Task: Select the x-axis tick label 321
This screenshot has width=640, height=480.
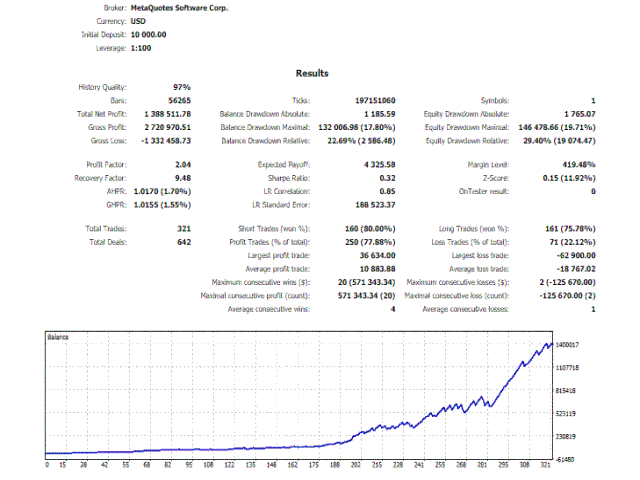Action: tap(545, 465)
